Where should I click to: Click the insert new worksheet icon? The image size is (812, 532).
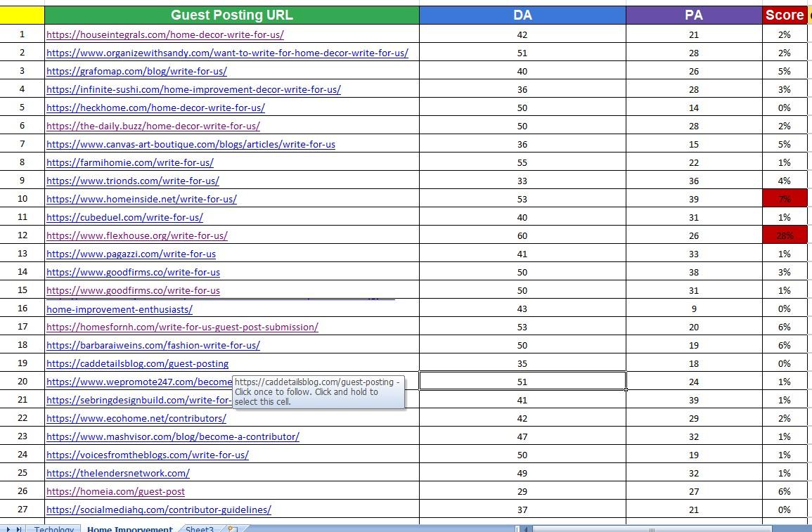click(x=232, y=528)
